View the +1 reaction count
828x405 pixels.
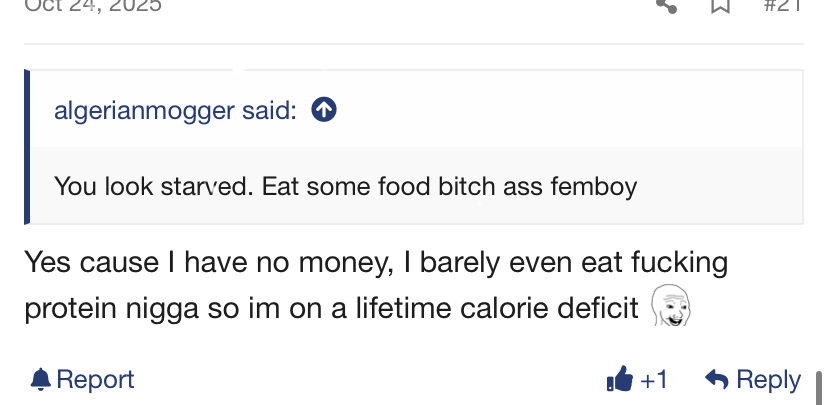654,379
